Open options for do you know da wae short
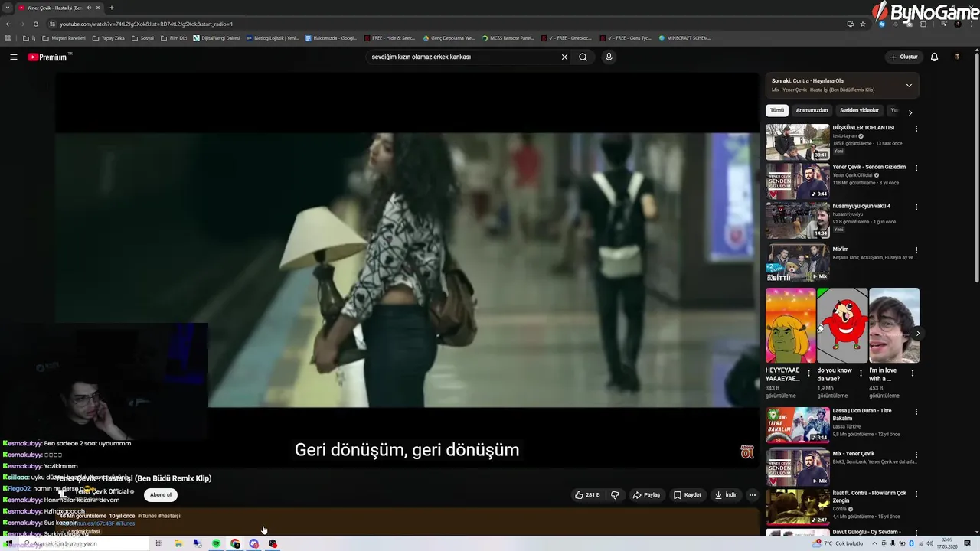 click(861, 373)
